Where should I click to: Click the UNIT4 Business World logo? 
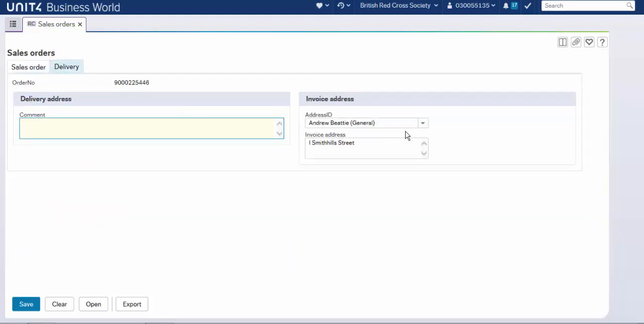coord(63,7)
